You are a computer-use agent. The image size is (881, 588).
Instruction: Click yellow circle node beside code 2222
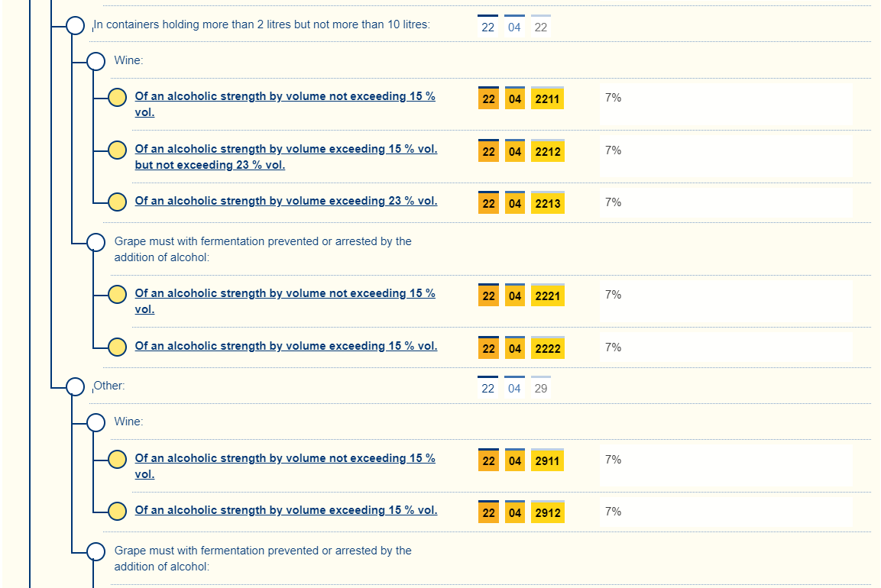(x=117, y=347)
